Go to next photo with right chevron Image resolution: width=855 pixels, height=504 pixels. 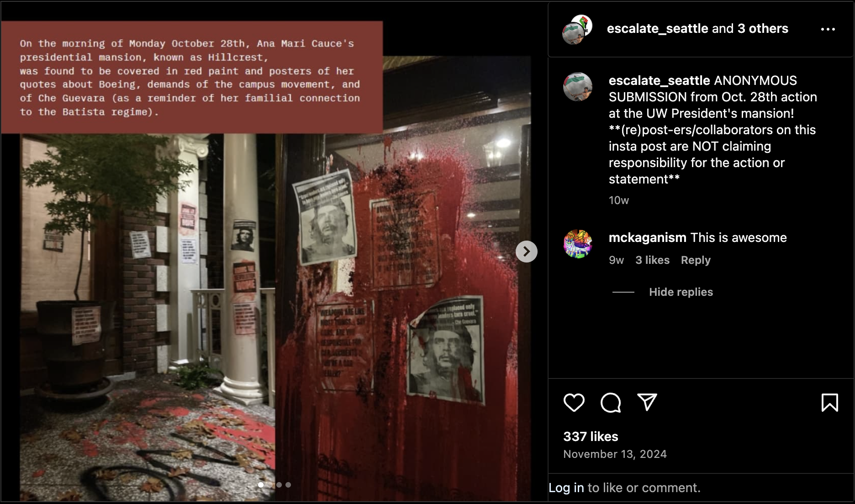[526, 252]
